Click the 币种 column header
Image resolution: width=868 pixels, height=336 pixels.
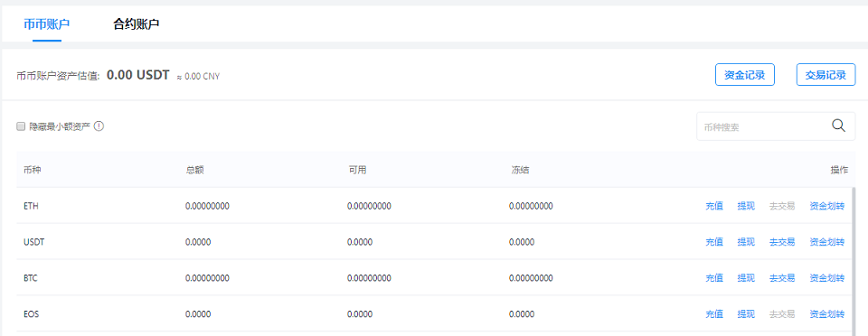[33, 170]
